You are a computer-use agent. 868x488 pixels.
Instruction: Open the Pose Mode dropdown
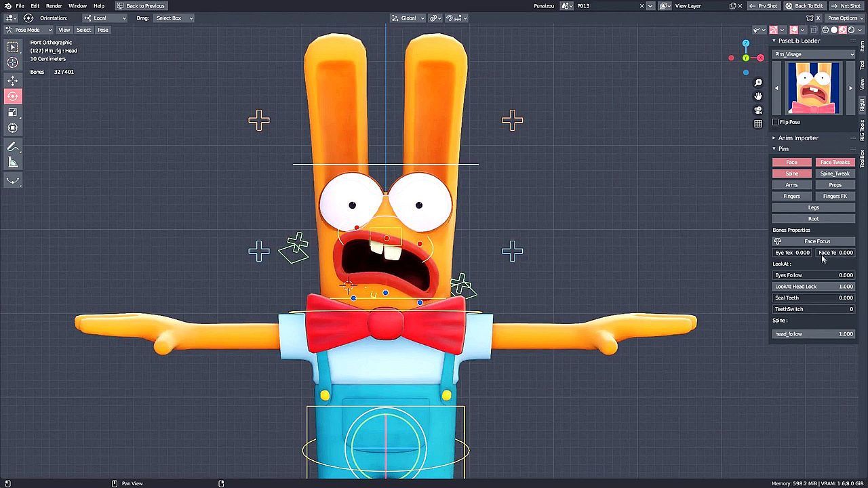(29, 30)
